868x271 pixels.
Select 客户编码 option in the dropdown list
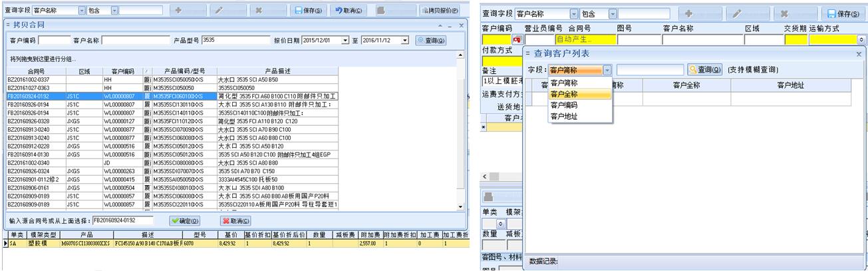pyautogui.click(x=564, y=105)
